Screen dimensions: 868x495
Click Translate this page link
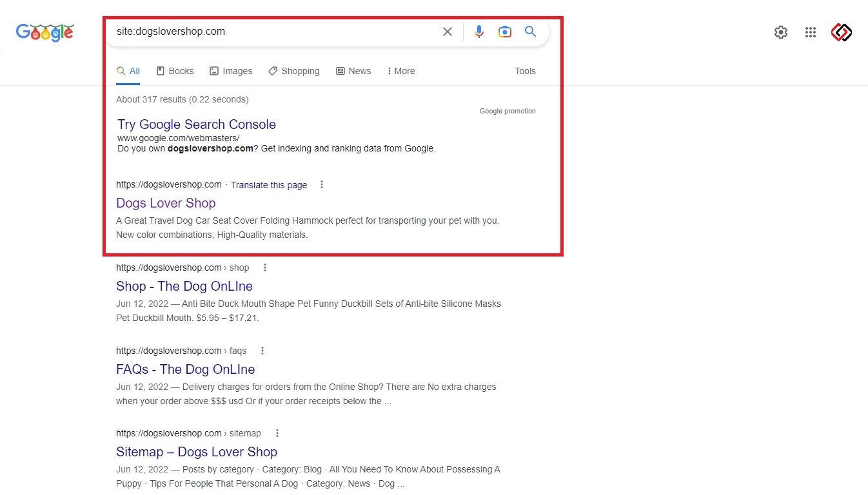click(269, 185)
